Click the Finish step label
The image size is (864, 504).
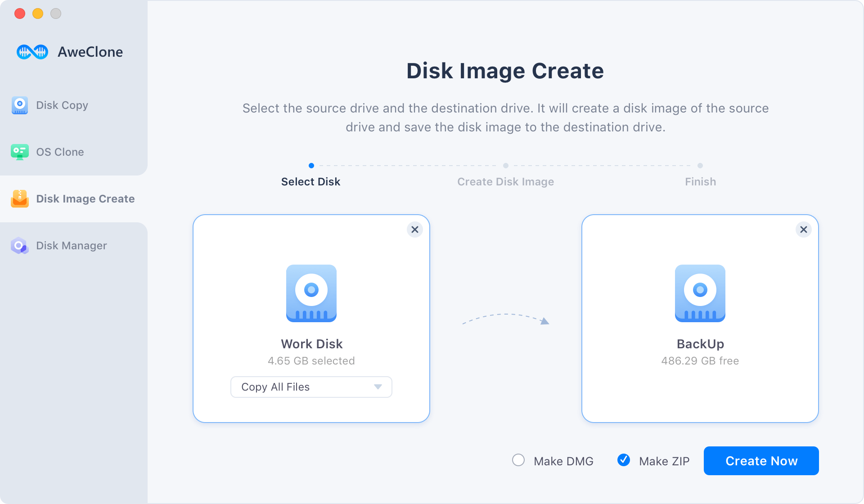tap(701, 182)
